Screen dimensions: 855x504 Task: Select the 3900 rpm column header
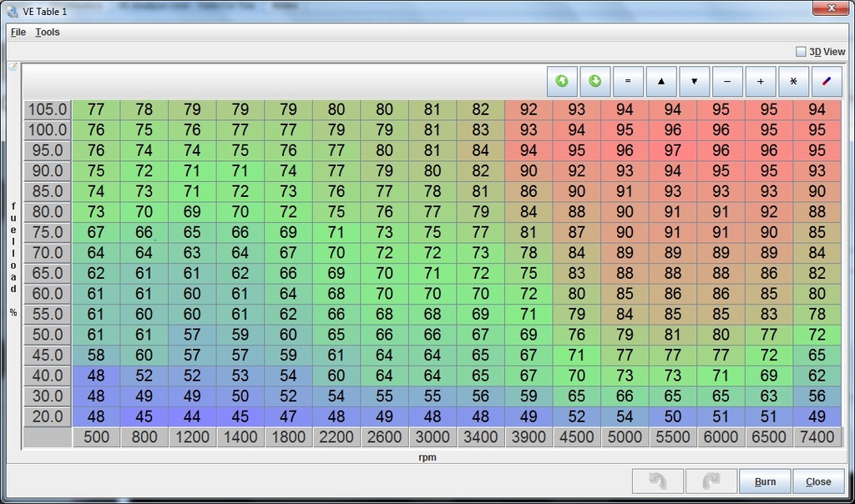pos(529,437)
